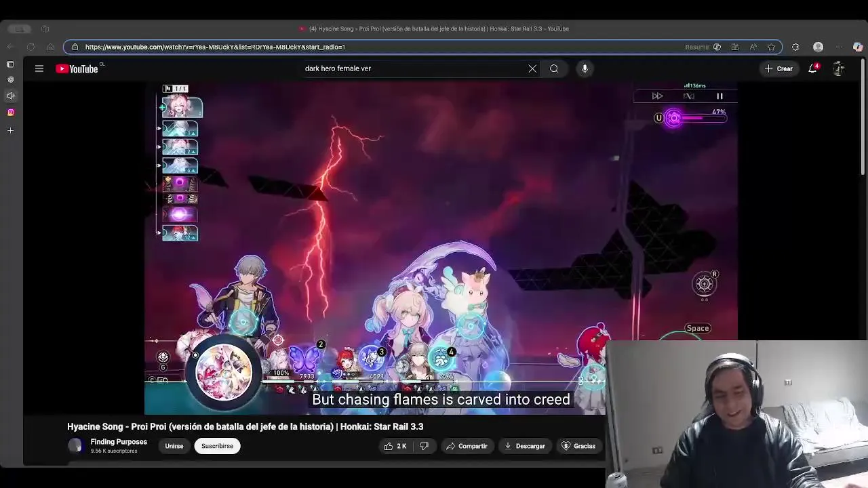The image size is (868, 488).
Task: Open the Finding Purposes channel name link
Action: point(119,442)
